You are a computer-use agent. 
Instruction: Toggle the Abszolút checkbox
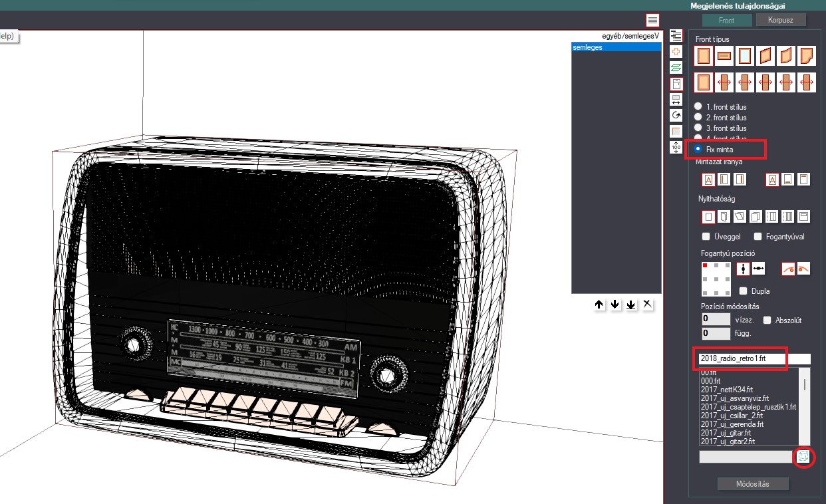click(x=767, y=320)
